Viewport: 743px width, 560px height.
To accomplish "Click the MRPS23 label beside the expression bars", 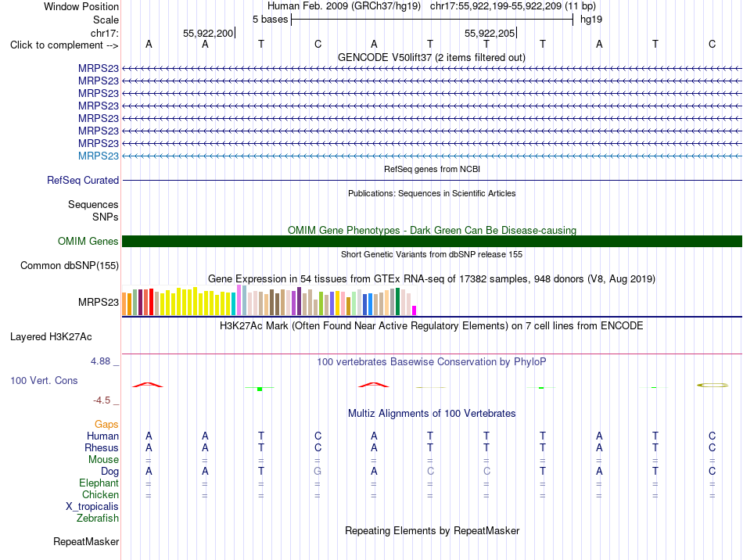I will tap(99, 302).
